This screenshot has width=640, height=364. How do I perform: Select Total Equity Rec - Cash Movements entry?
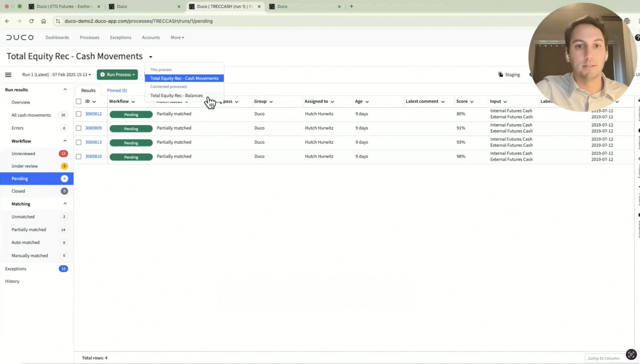click(x=184, y=78)
